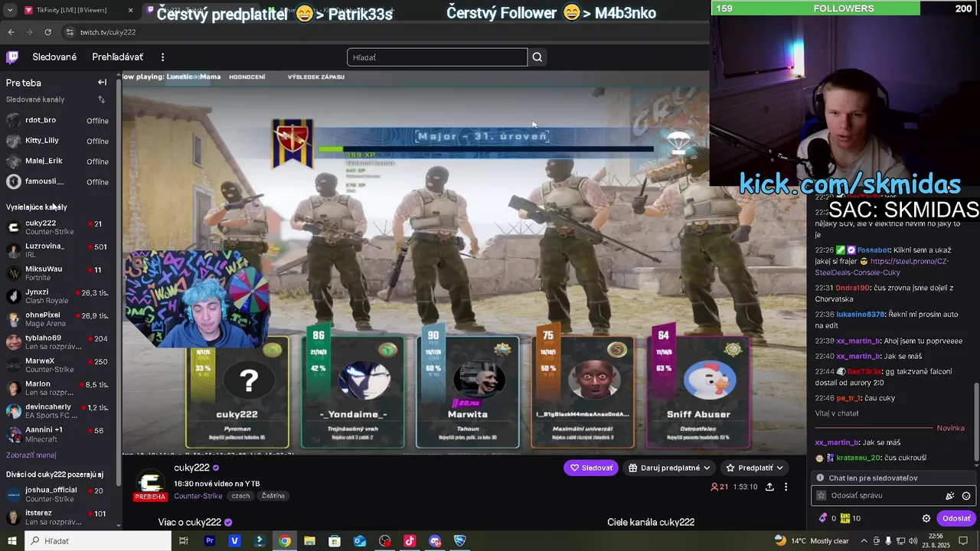Open MarweX Counter-Strike stream
The width and height of the screenshot is (980, 551).
tap(57, 365)
